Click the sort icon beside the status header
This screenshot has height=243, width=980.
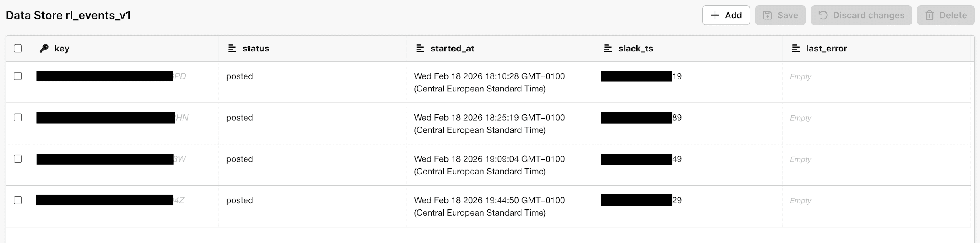click(x=233, y=48)
